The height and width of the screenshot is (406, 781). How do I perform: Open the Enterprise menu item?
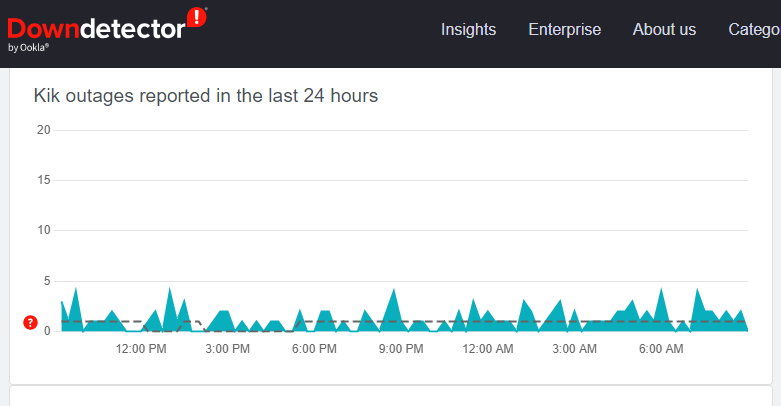564,29
